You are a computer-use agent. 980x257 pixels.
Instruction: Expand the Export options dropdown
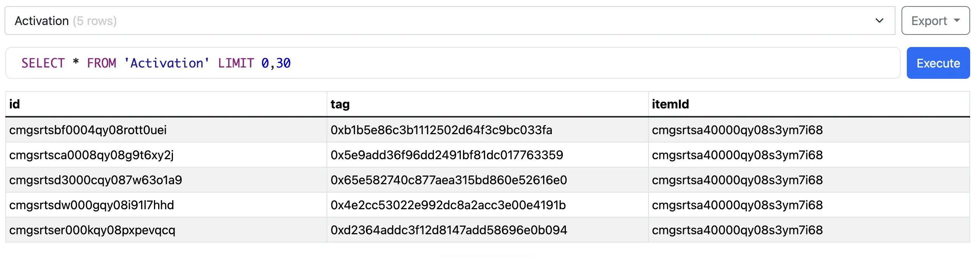click(x=936, y=20)
